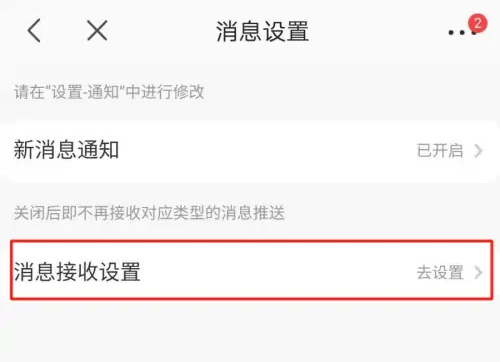Click blank space inside 新消息通知 card

pos(267,151)
